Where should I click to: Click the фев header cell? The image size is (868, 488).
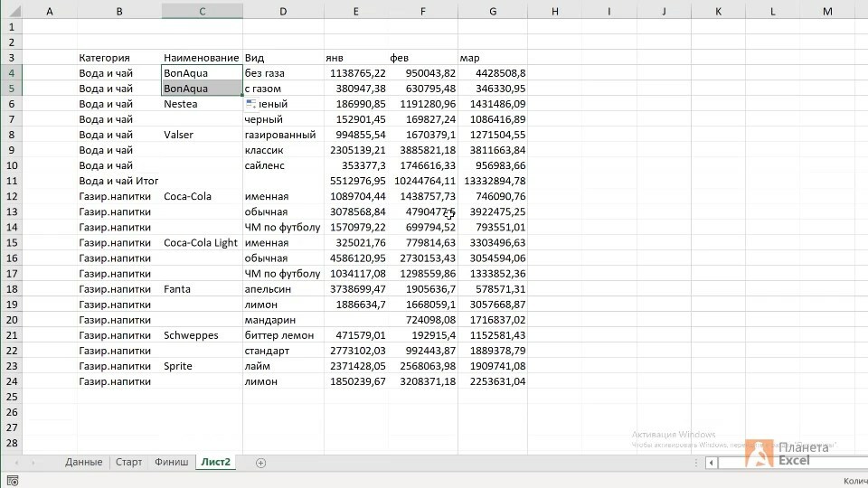coord(423,58)
